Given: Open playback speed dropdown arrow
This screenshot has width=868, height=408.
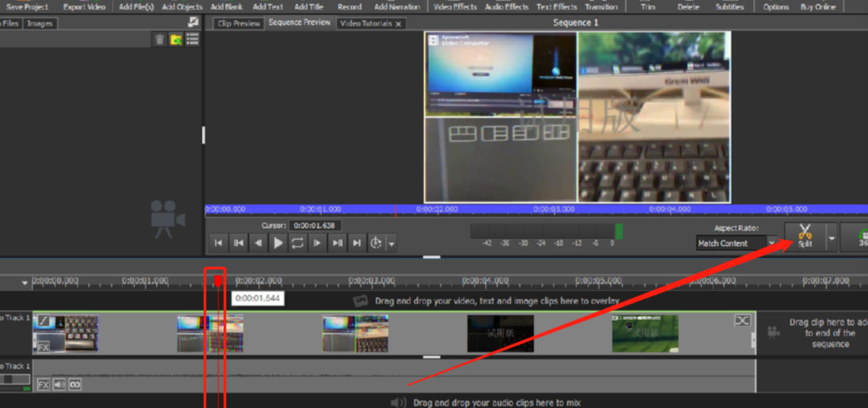Looking at the screenshot, I should click(392, 244).
